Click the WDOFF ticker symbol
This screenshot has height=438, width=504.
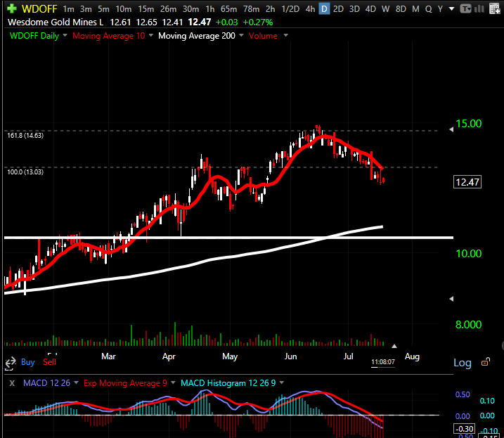pos(39,8)
